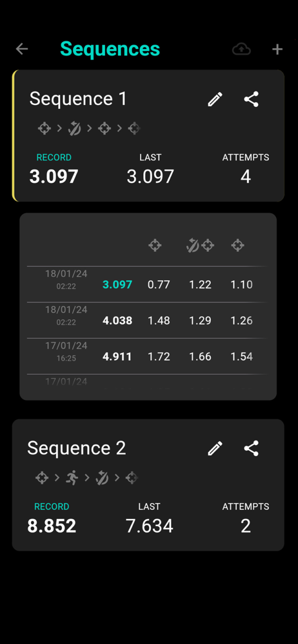Tap the Sequence 2 last time 7.634

click(x=150, y=526)
